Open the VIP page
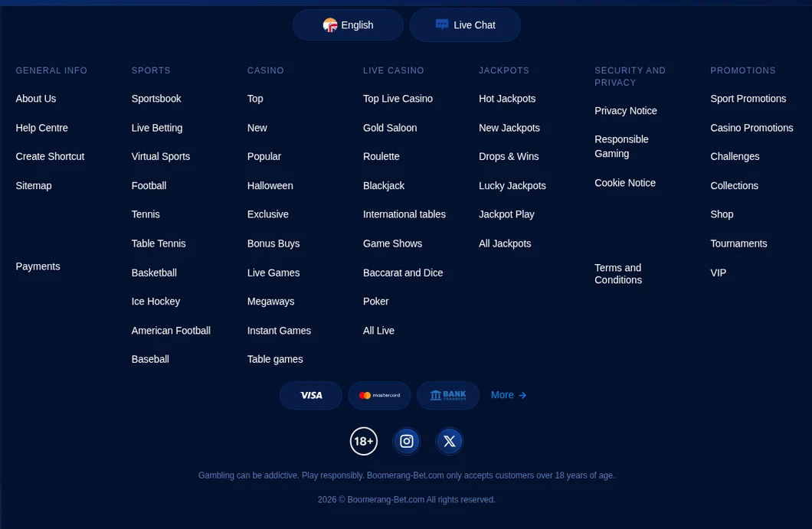Viewport: 812px width, 529px height. click(719, 273)
